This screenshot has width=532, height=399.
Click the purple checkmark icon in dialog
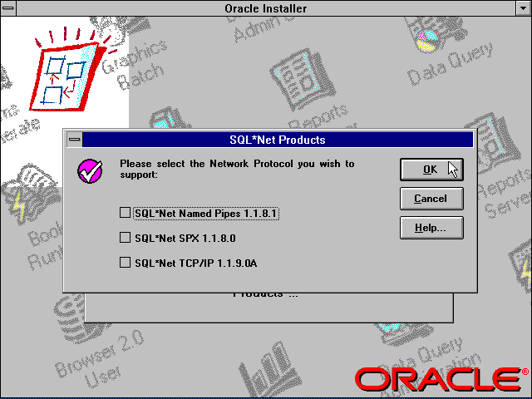(89, 171)
